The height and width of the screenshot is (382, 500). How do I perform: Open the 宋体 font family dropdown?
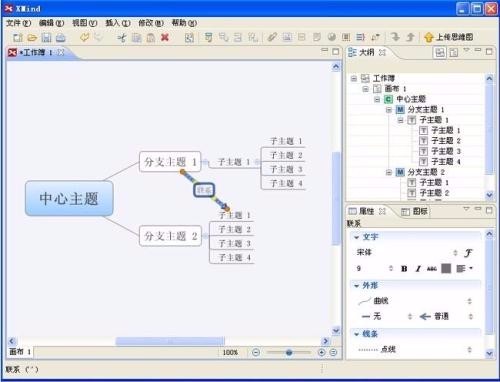coord(407,253)
